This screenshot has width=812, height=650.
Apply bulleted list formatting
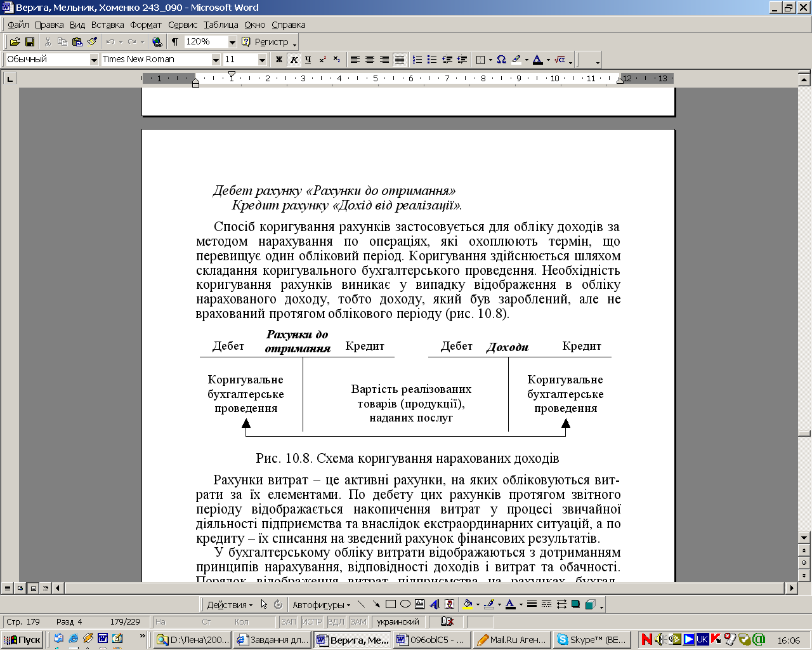click(432, 60)
